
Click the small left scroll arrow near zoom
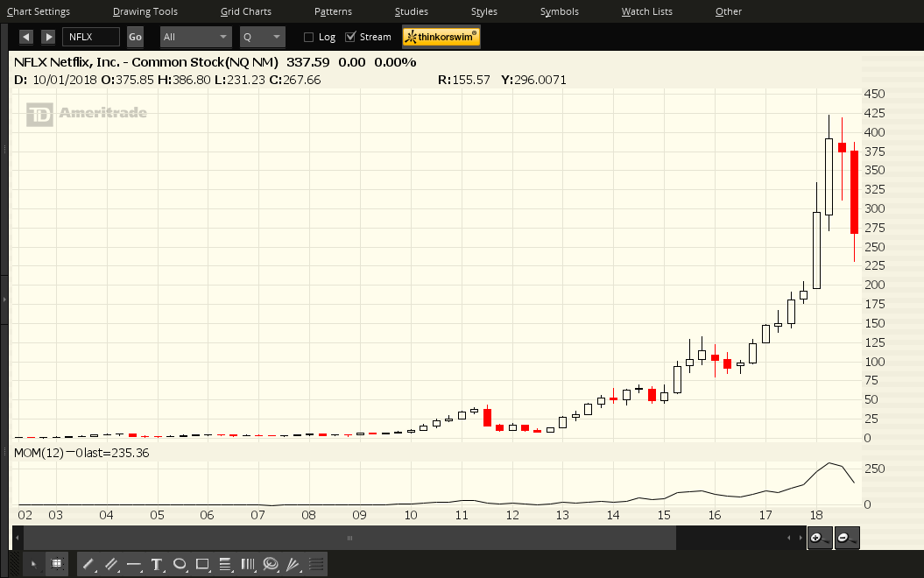point(789,538)
